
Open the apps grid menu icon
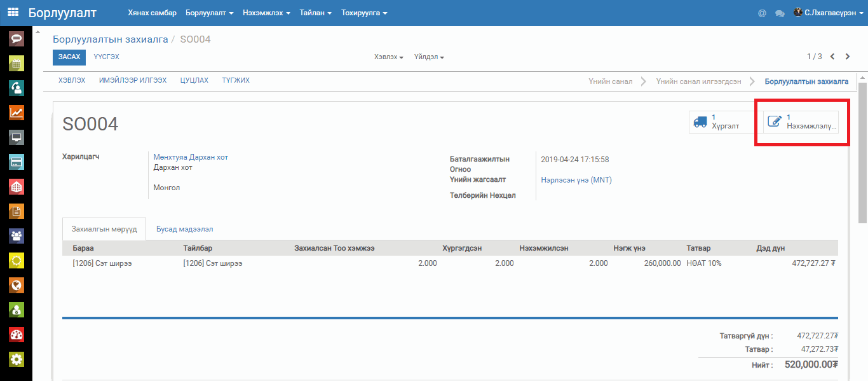[x=13, y=13]
